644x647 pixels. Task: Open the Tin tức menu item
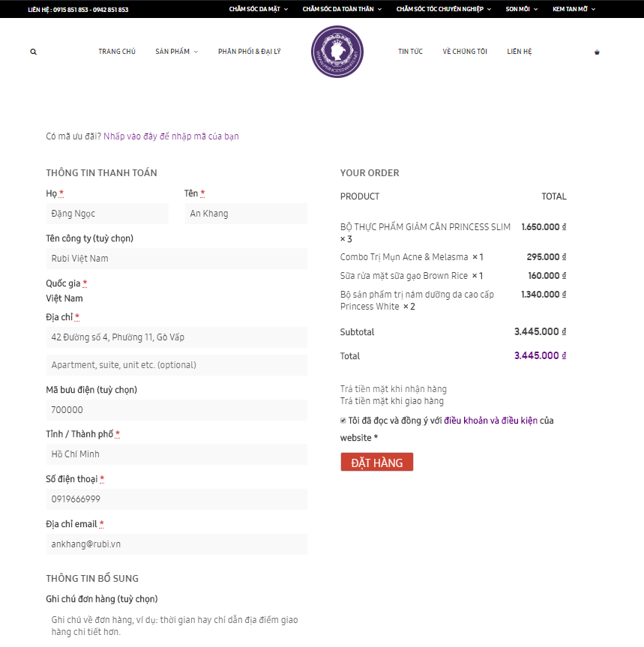click(410, 52)
